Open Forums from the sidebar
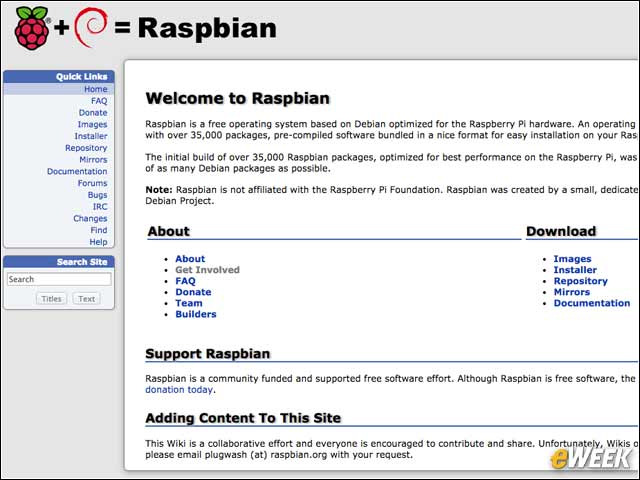 point(92,183)
